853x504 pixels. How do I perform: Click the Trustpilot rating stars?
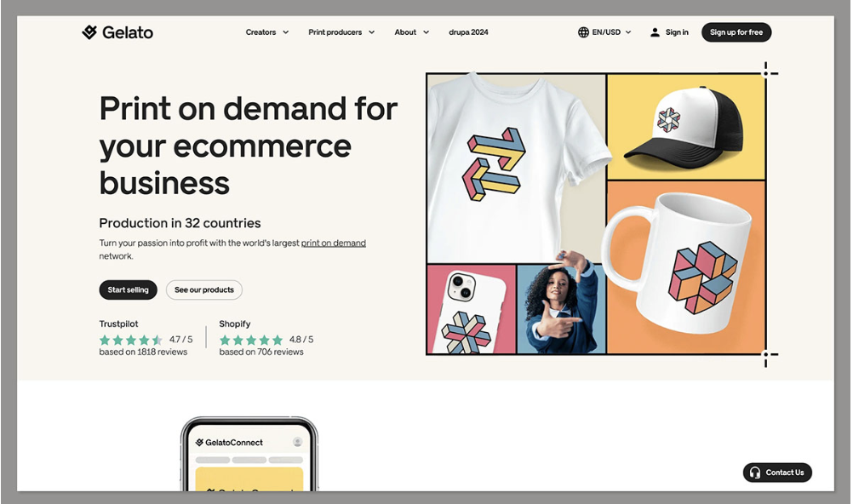tap(130, 340)
